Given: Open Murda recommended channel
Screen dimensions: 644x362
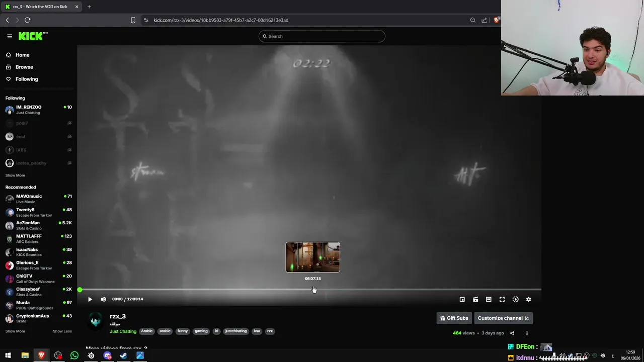Looking at the screenshot, I should 38,305.
